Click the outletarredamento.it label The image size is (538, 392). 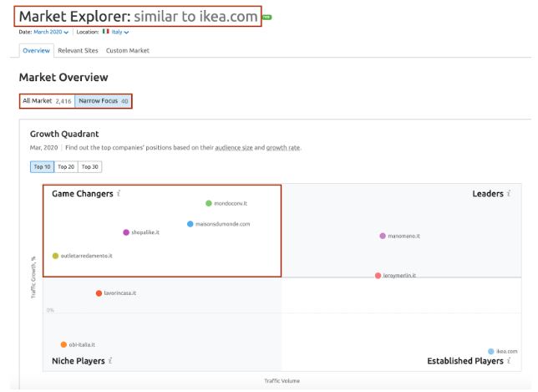coord(87,256)
